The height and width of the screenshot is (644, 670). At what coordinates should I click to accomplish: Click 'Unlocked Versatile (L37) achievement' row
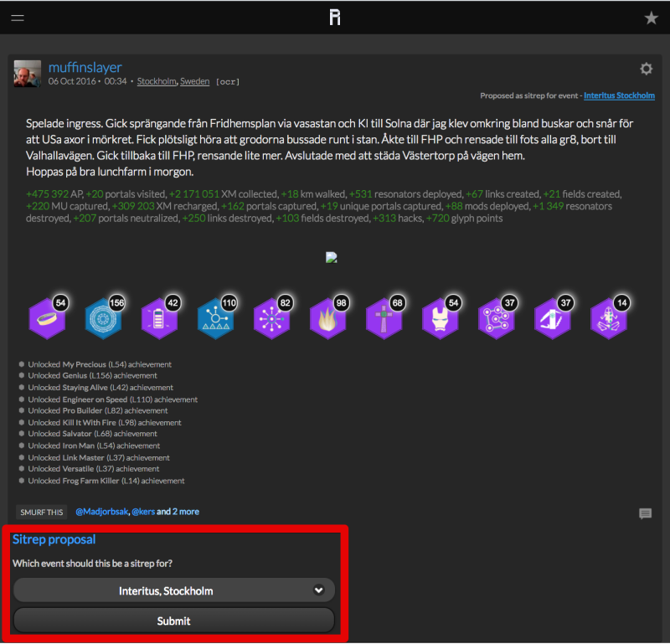(x=94, y=469)
